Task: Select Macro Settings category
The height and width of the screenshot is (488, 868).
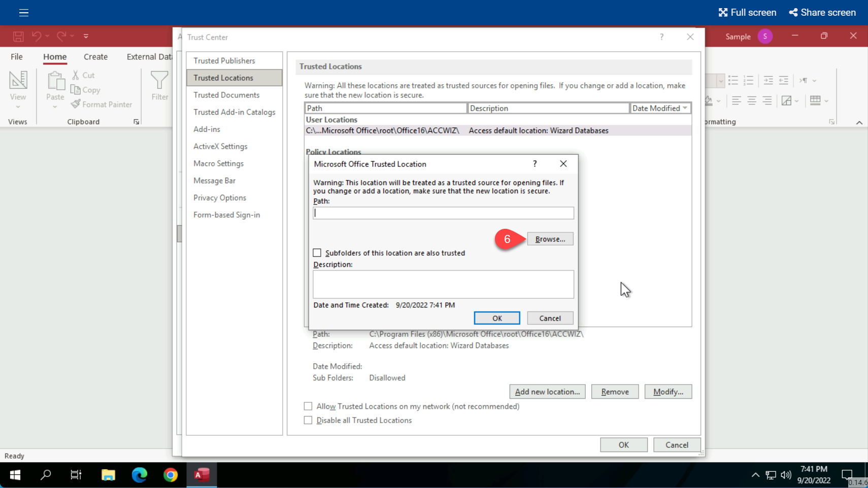Action: [x=235, y=163]
